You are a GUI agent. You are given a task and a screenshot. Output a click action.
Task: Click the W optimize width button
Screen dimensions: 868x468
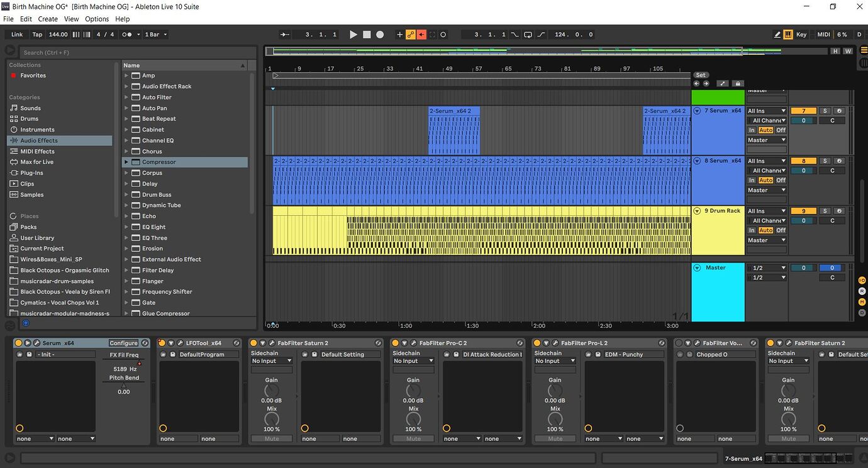pos(848,51)
